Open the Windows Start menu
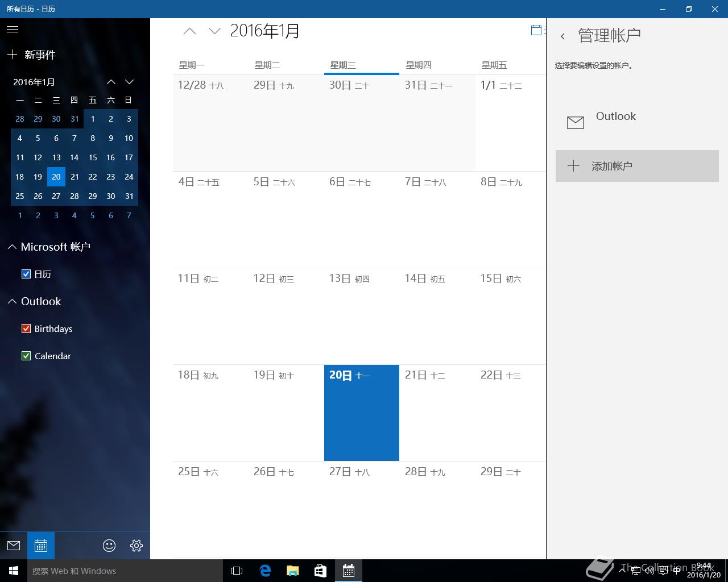This screenshot has height=582, width=728. pyautogui.click(x=14, y=571)
